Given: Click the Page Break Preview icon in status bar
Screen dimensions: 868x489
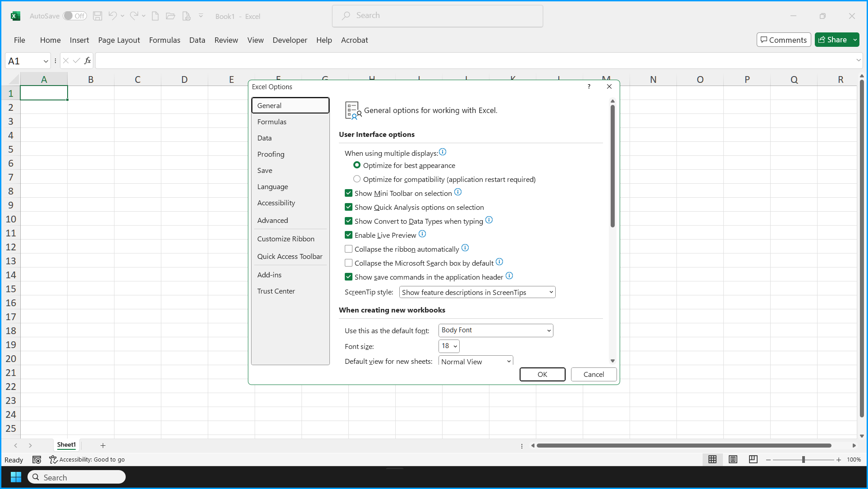Looking at the screenshot, I should tap(752, 459).
